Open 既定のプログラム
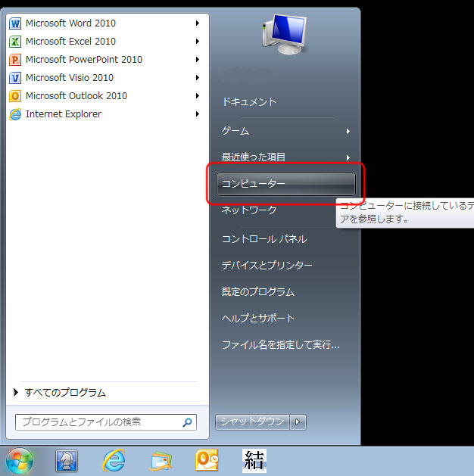The height and width of the screenshot is (476, 474). pos(258,292)
